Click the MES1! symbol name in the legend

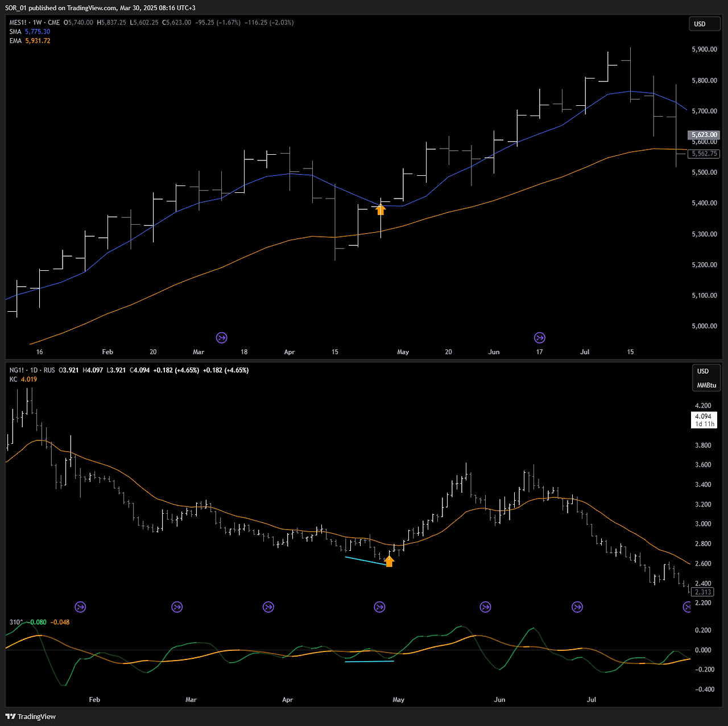pyautogui.click(x=19, y=23)
